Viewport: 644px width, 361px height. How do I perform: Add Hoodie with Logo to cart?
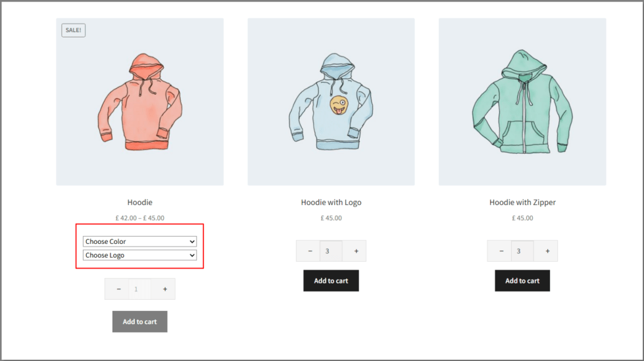331,281
